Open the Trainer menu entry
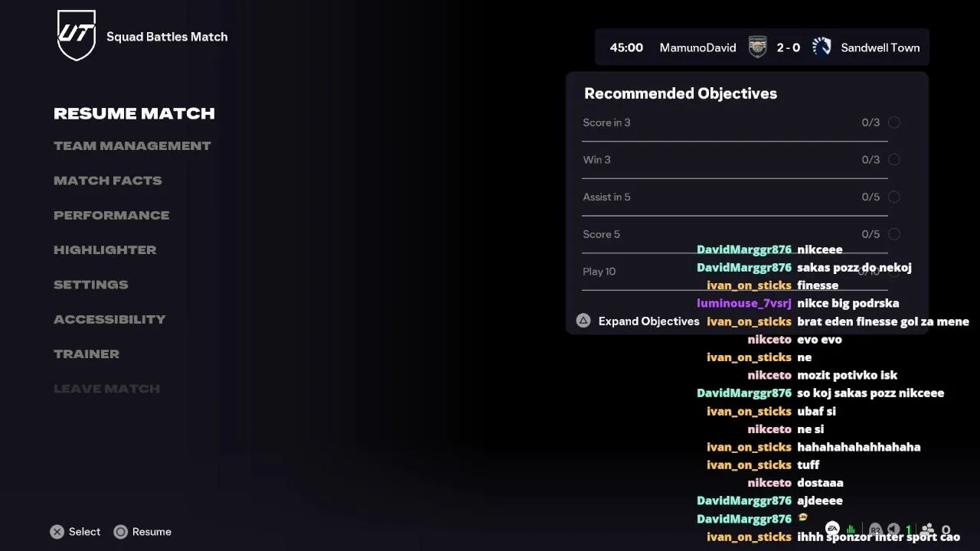 click(87, 354)
